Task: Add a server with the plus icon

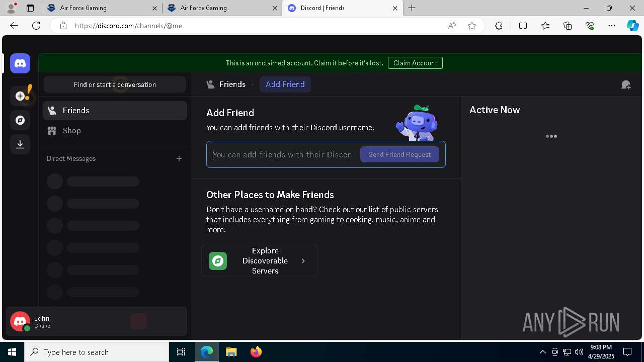Action: pos(20,96)
